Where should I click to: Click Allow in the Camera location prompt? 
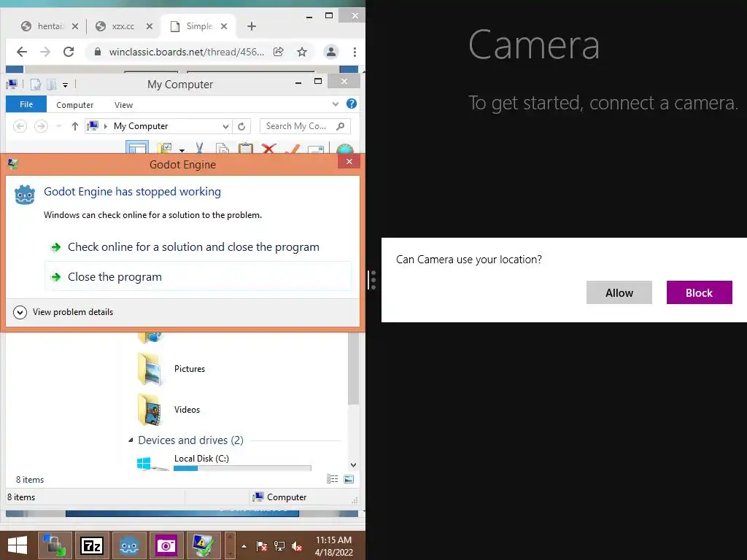619,292
